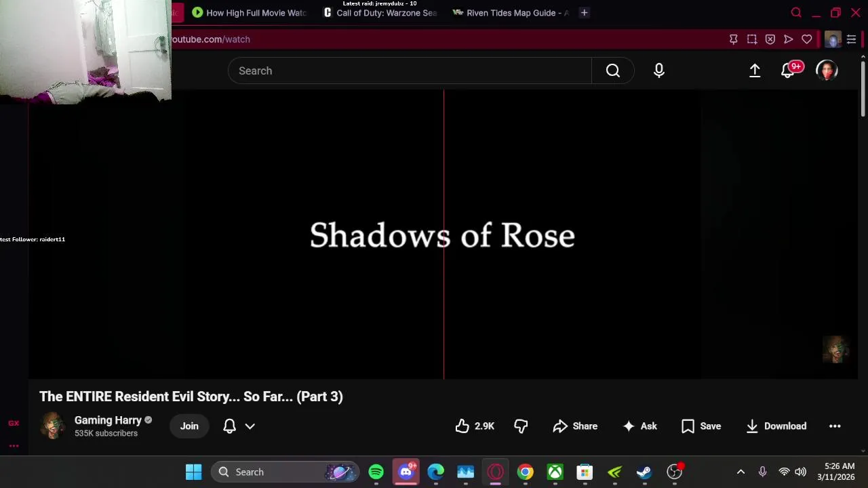Activate voice search microphone on YouTube

[x=659, y=70]
